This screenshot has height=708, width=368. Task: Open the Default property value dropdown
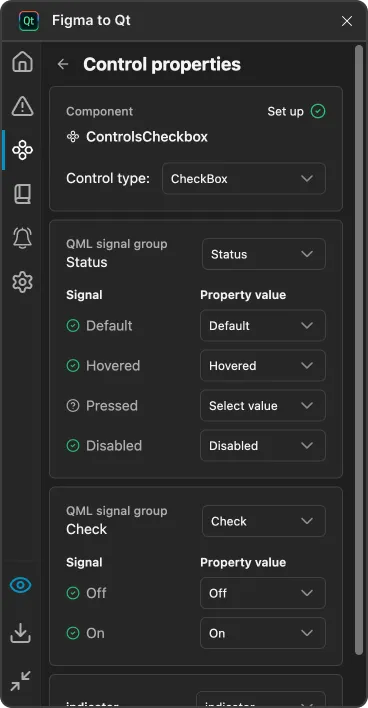pos(263,326)
